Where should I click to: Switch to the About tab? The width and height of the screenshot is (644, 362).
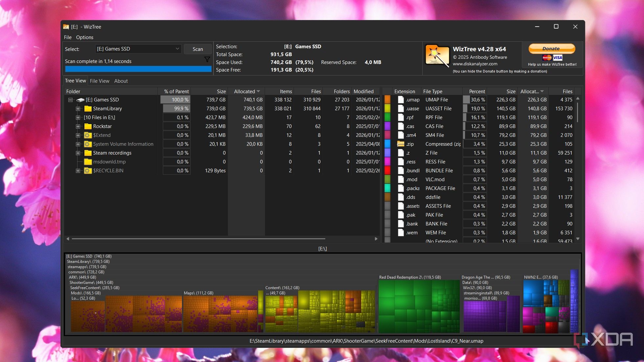121,81
